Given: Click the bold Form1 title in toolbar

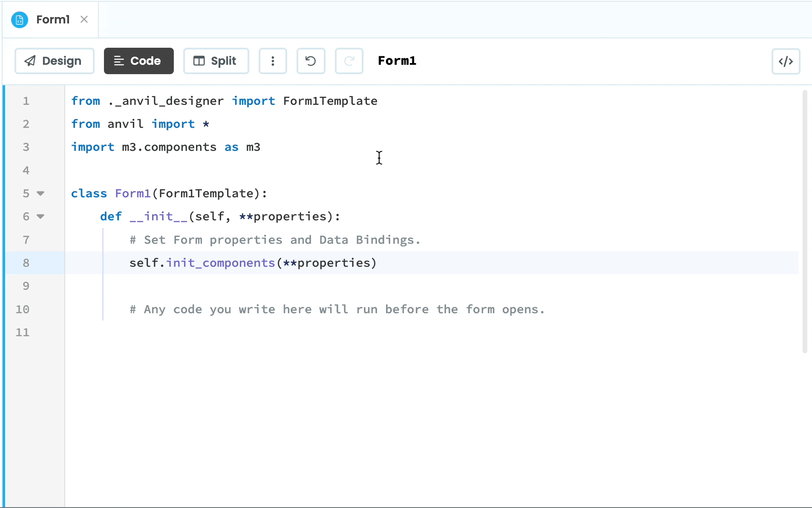Looking at the screenshot, I should tap(397, 61).
